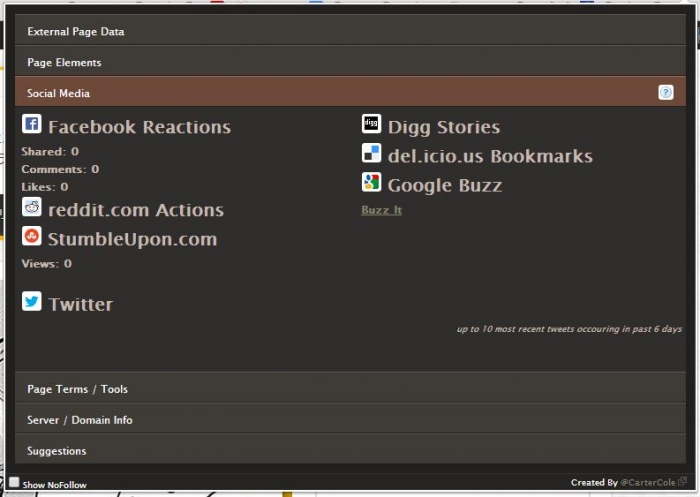Open the @CarterCole creator link
The width and height of the screenshot is (700, 497).
click(648, 482)
